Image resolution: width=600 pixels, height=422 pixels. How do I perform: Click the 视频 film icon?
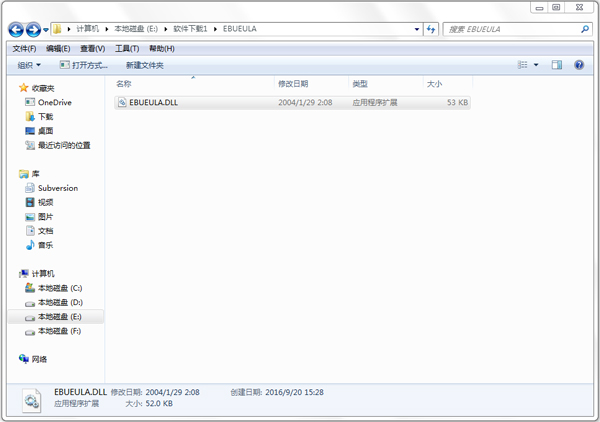[x=30, y=202]
